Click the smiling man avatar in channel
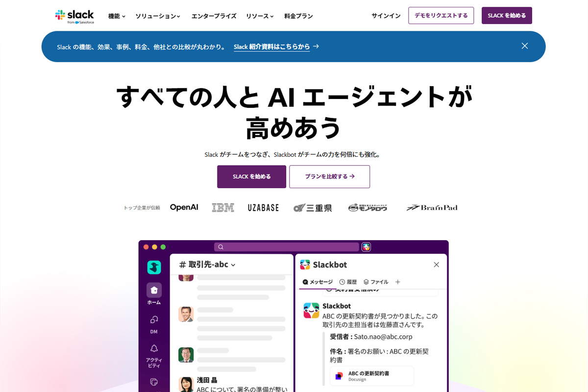This screenshot has width=588, height=392. [186, 314]
